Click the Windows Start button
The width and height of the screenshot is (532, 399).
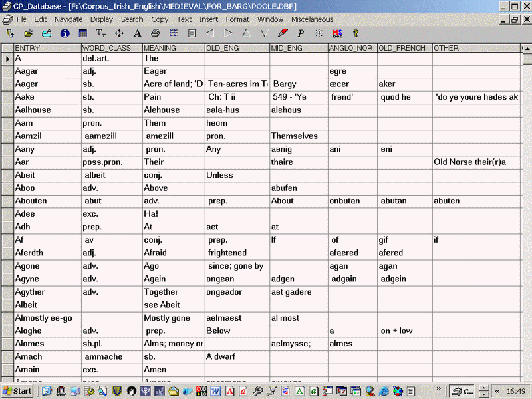18,391
